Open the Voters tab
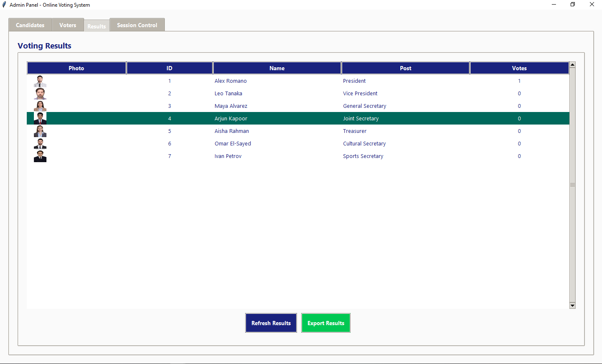 point(68,25)
